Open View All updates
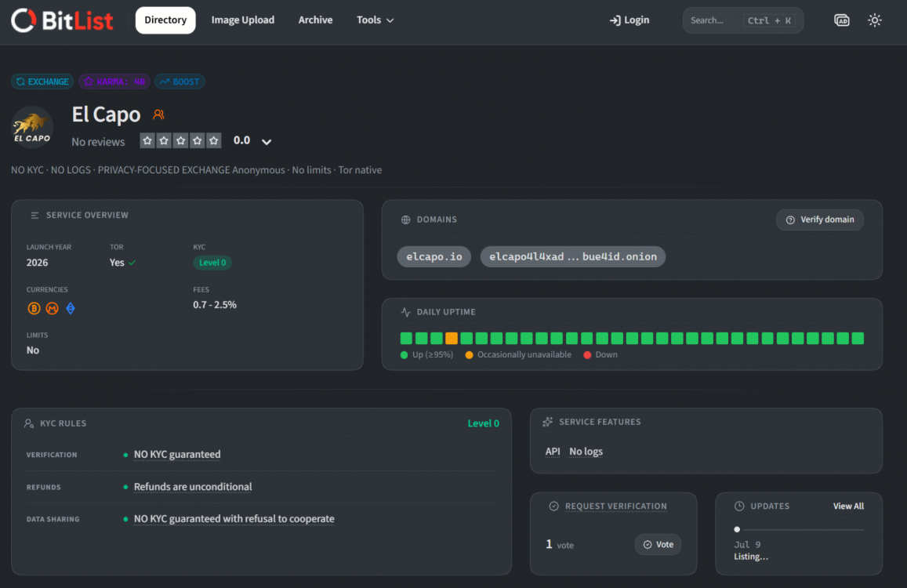Image resolution: width=907 pixels, height=588 pixels. click(848, 506)
